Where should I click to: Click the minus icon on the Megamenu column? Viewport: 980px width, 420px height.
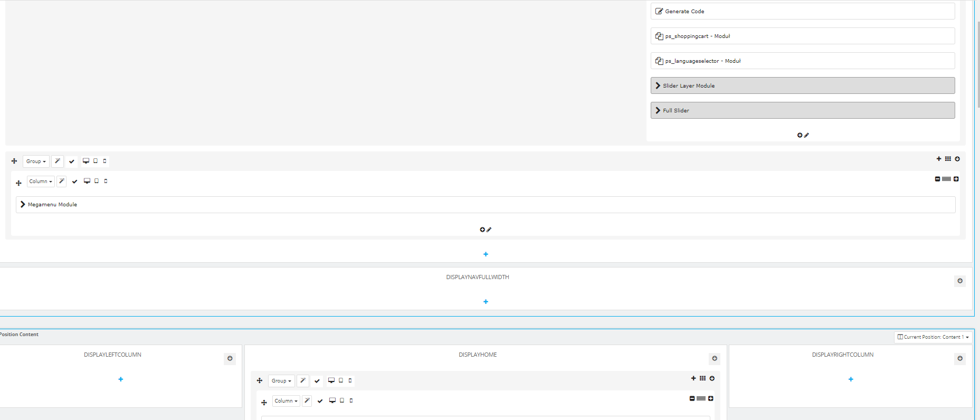(937, 179)
